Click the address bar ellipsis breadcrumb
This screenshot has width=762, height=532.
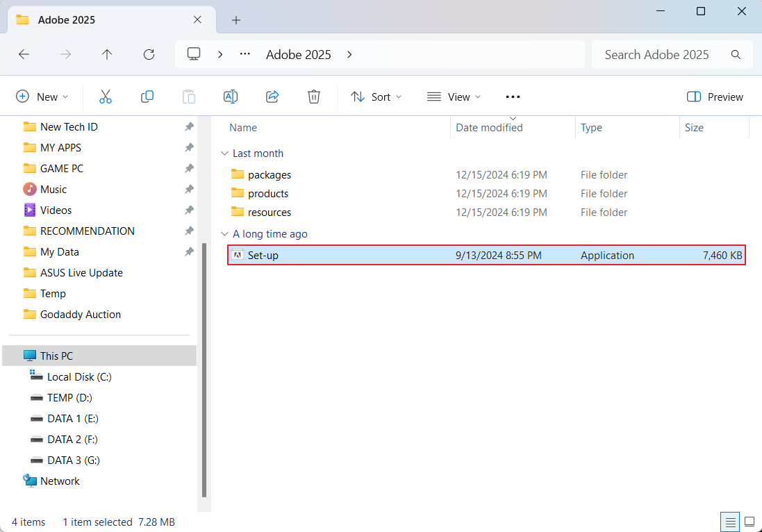tap(245, 54)
